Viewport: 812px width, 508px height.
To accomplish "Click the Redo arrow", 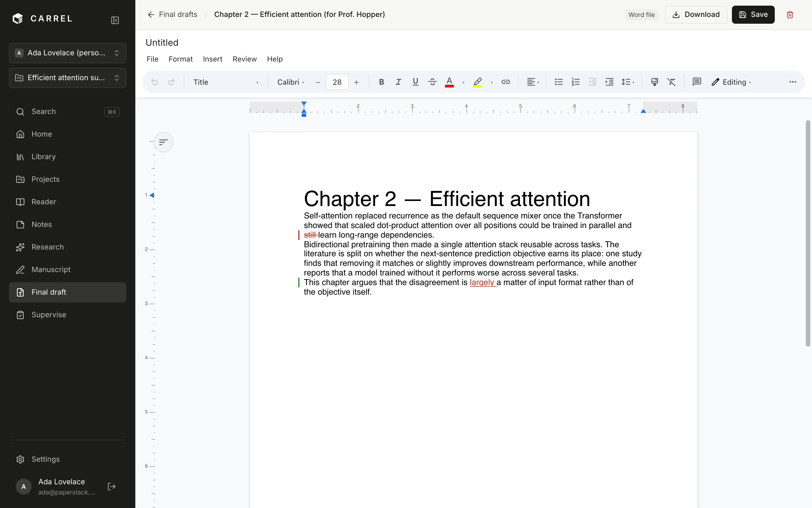I will point(171,82).
